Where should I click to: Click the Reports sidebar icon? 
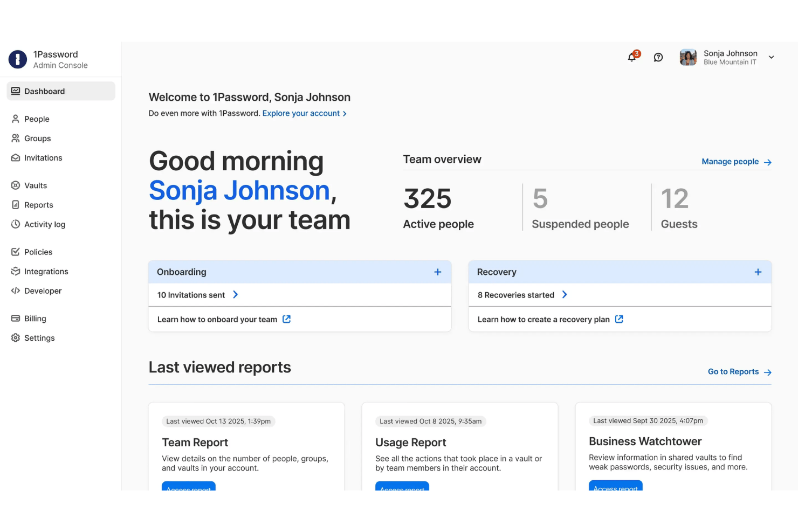[x=16, y=205]
